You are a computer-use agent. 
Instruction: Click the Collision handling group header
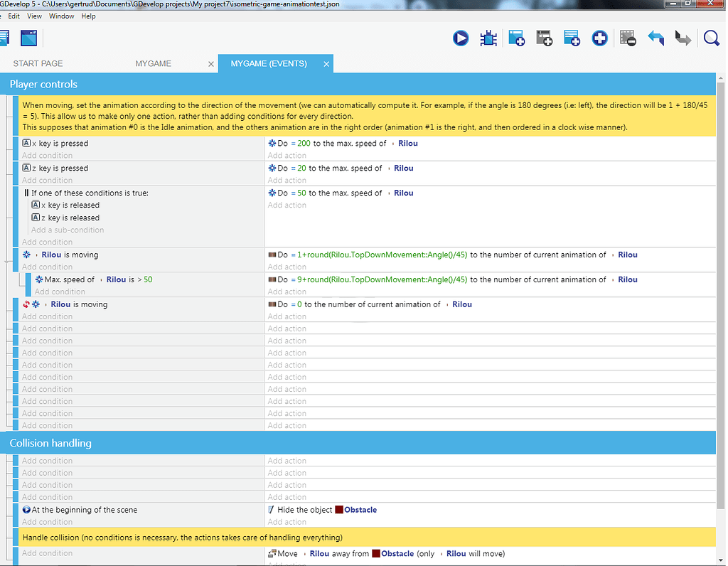click(x=50, y=443)
